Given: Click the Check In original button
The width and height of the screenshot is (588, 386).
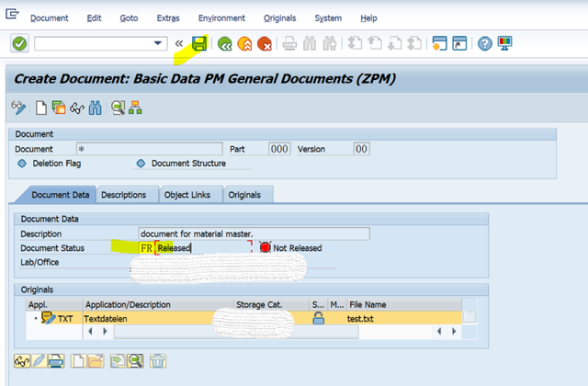Looking at the screenshot, I should [119, 361].
